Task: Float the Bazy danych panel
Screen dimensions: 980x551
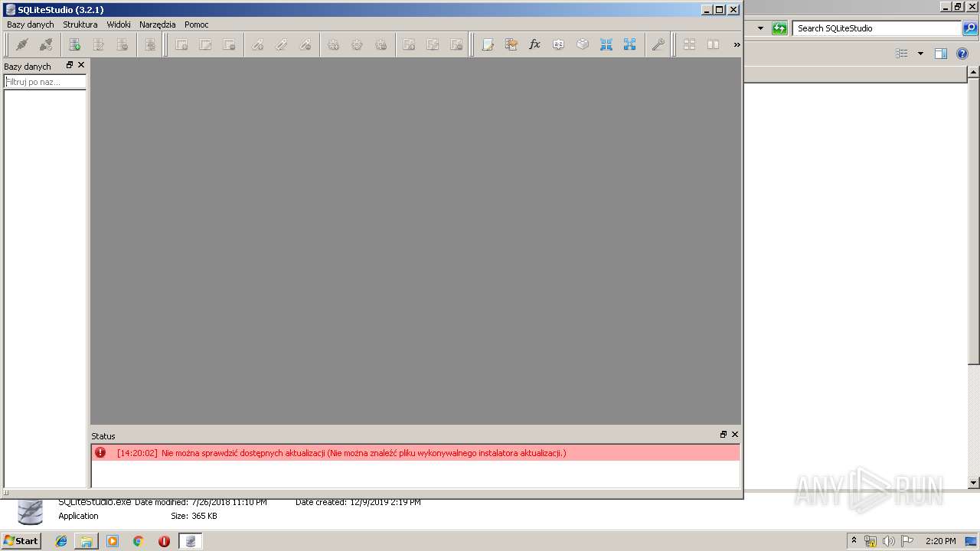Action: [70, 65]
